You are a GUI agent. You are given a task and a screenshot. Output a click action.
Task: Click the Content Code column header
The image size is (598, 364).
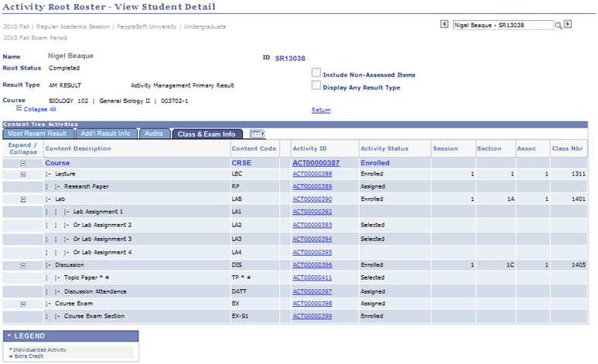tap(254, 148)
